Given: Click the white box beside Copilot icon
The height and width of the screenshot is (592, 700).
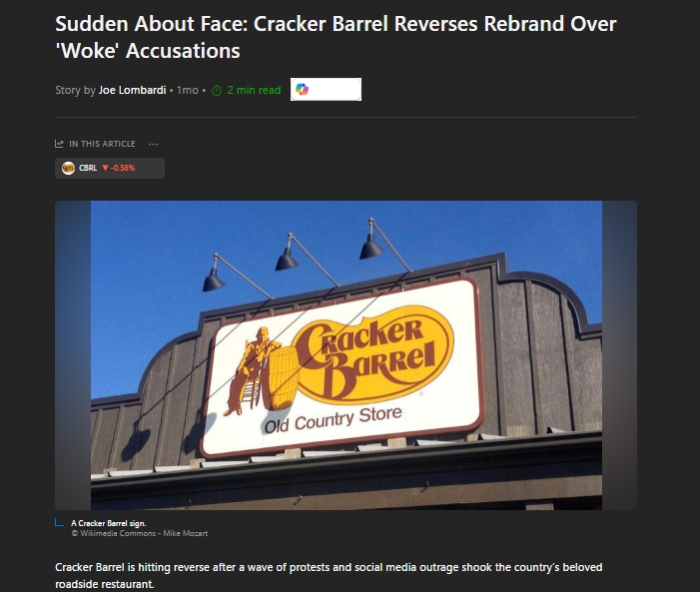Looking at the screenshot, I should pos(335,89).
